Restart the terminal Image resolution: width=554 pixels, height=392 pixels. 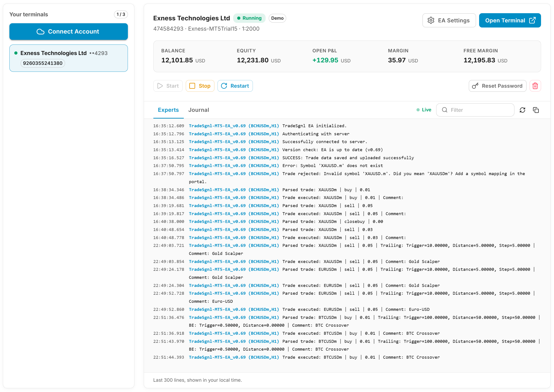pyautogui.click(x=235, y=86)
